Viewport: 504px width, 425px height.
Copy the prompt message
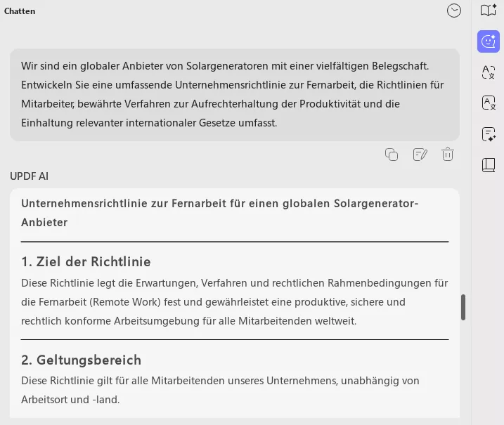[392, 155]
